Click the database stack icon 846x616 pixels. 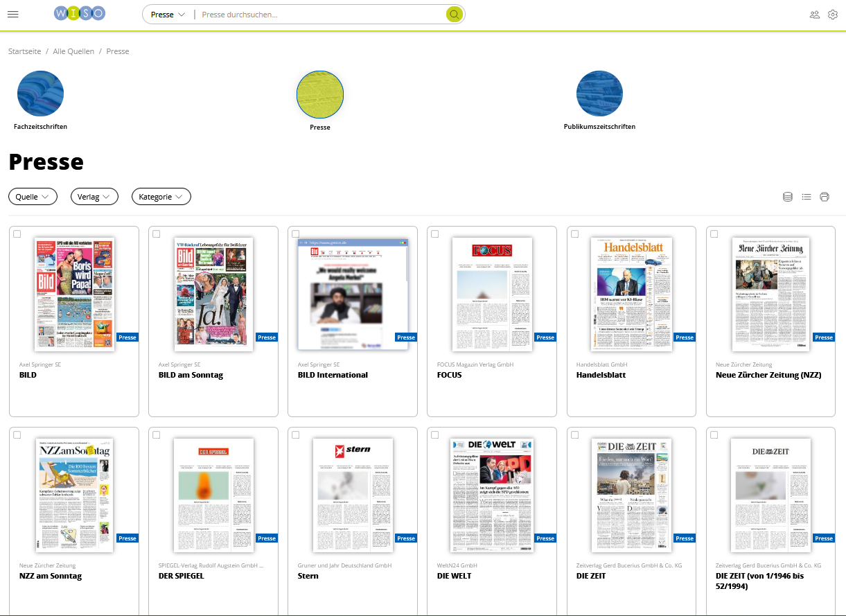[x=788, y=197]
